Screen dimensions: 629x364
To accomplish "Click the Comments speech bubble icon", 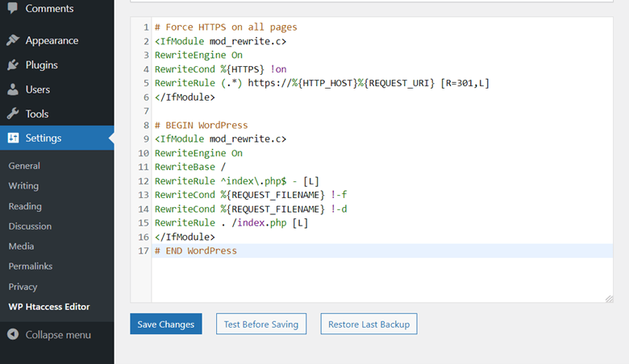I will coord(13,8).
